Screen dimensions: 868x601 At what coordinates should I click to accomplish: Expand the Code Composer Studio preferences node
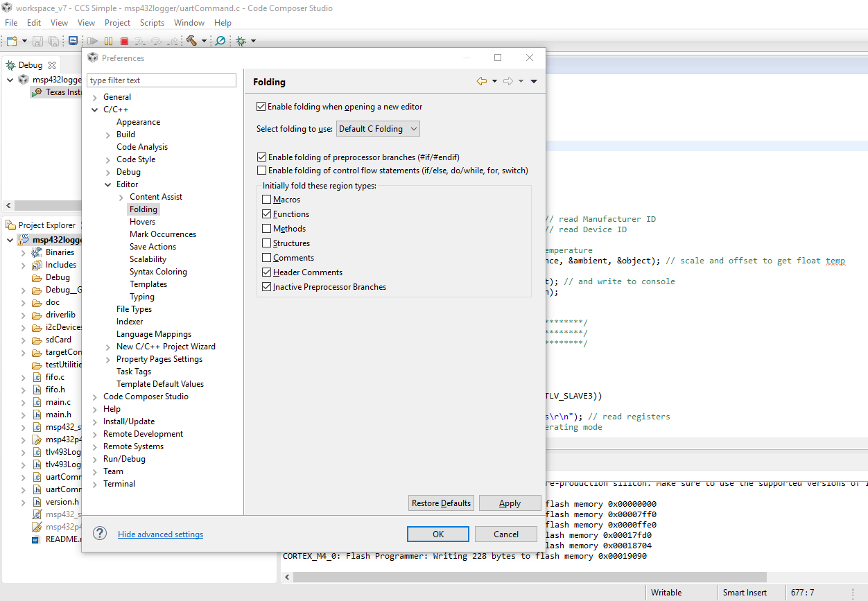pyautogui.click(x=95, y=397)
